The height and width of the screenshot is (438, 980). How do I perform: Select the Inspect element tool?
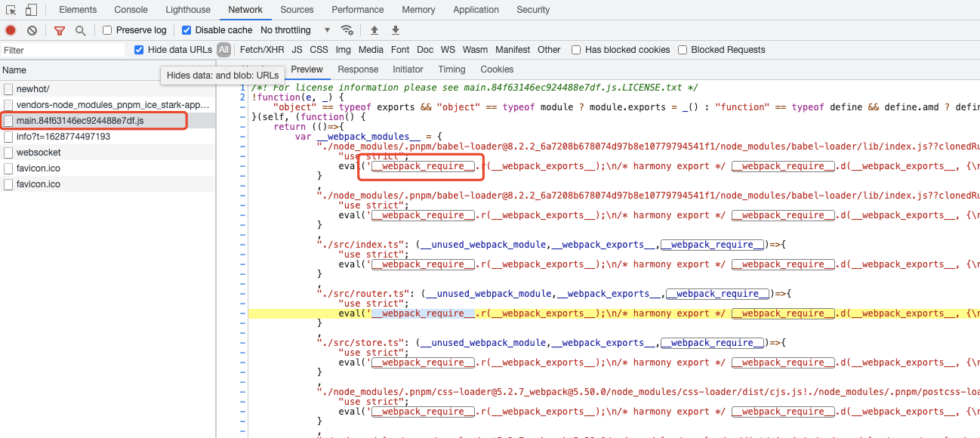tap(11, 9)
